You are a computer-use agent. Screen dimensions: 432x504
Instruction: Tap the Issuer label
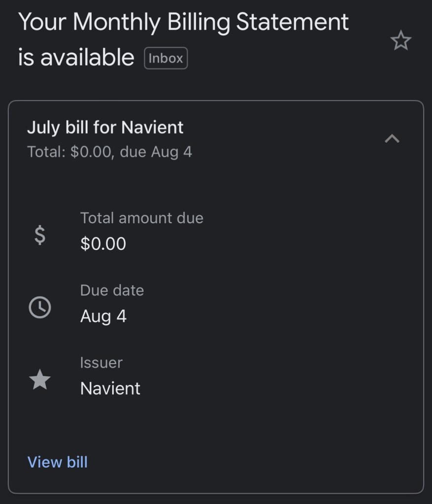tap(101, 363)
